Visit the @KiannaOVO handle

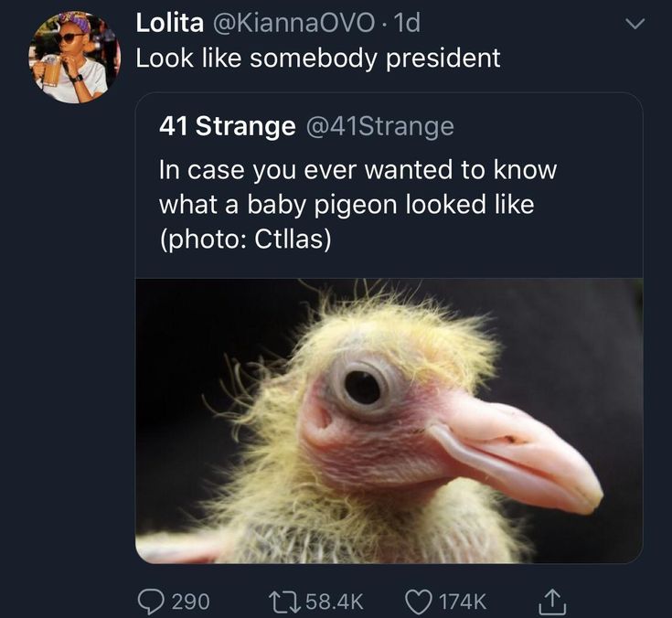[x=293, y=23]
